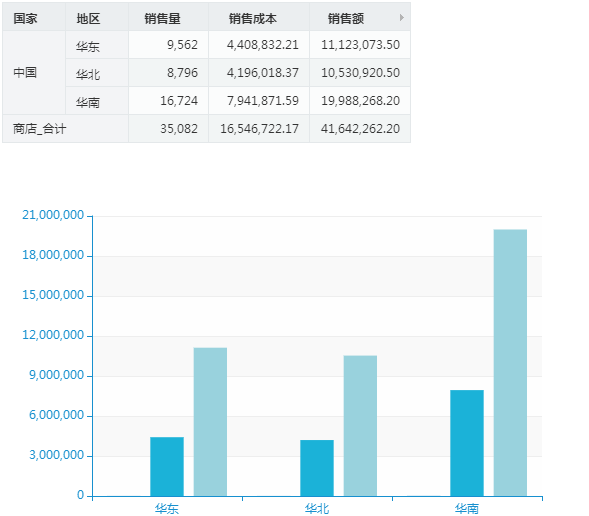Image resolution: width=589 pixels, height=516 pixels.
Task: Select the 国家 column header
Action: click(34, 17)
